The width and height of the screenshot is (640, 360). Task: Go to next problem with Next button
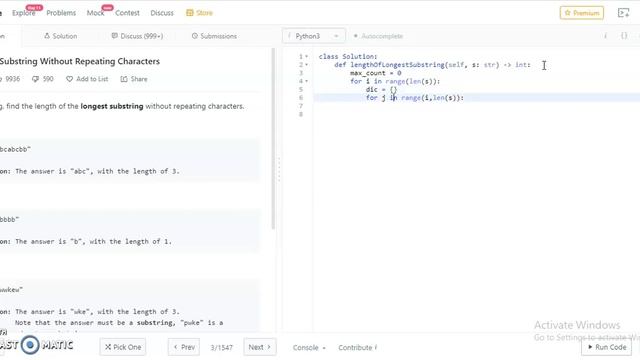260,347
